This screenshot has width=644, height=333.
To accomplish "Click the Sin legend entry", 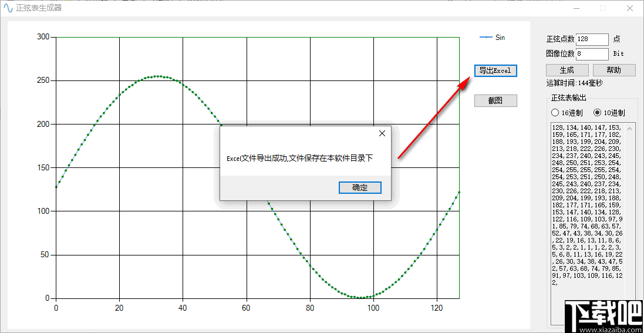I will 493,38.
